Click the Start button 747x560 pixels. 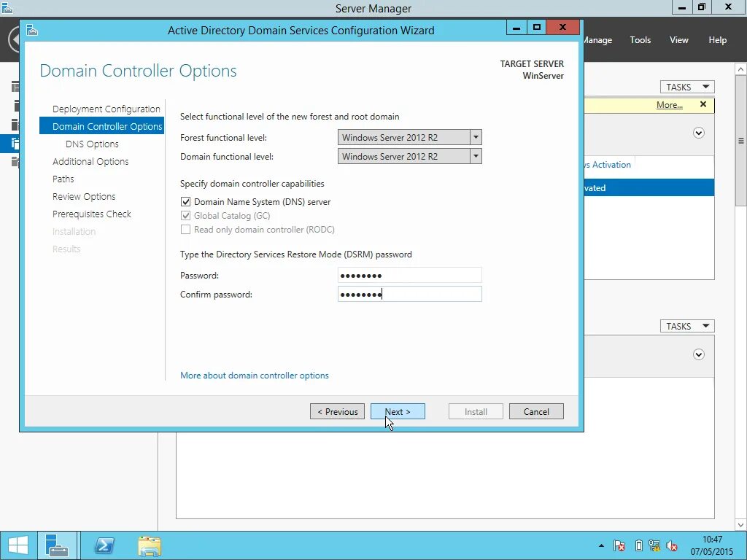[x=18, y=545]
